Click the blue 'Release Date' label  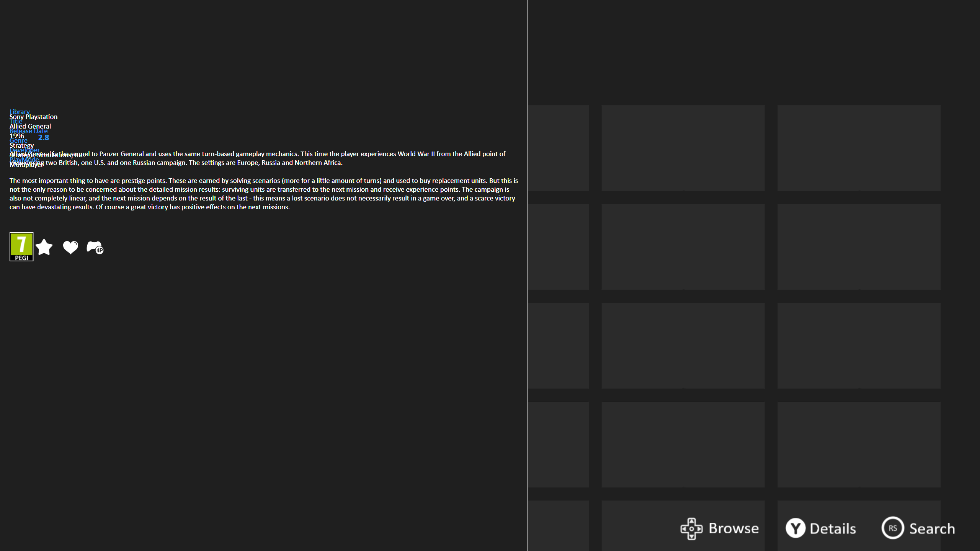[28, 131]
